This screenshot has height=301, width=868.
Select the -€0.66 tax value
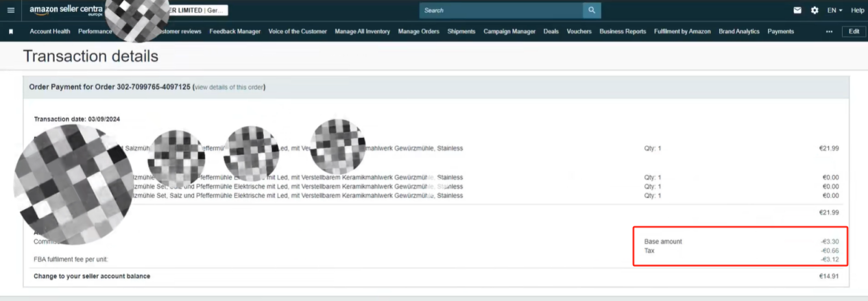(829, 251)
